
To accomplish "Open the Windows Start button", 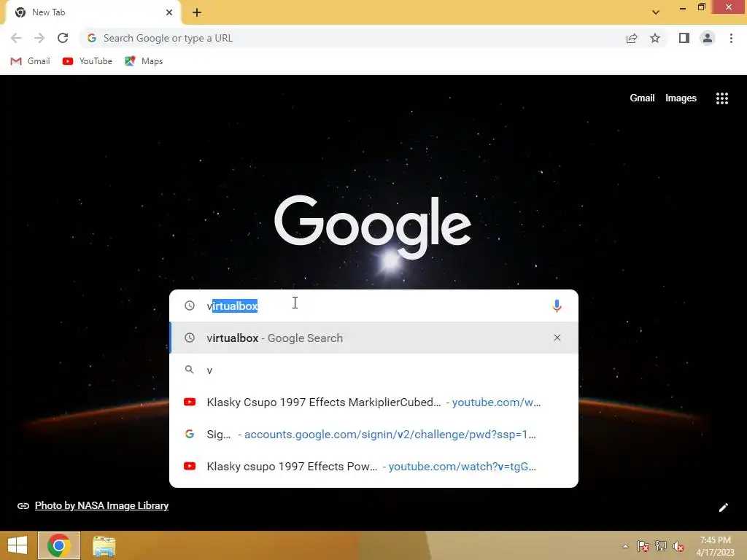I will [x=18, y=545].
